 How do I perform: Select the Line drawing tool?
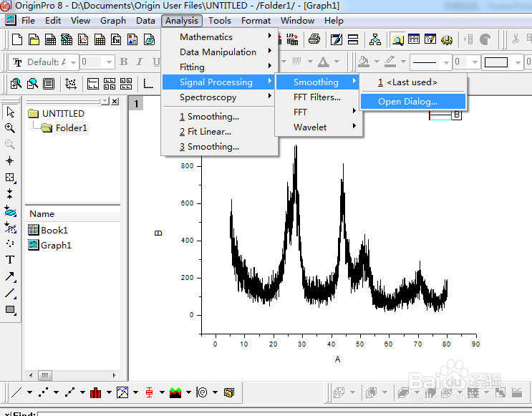[x=10, y=293]
